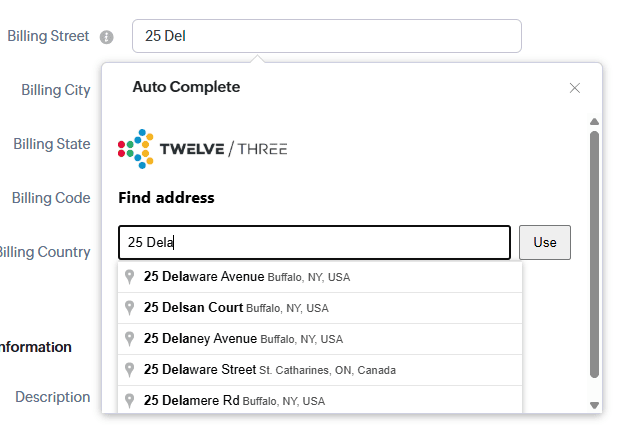Click the Billing Street info icon
618x425 pixels.
pyautogui.click(x=107, y=37)
